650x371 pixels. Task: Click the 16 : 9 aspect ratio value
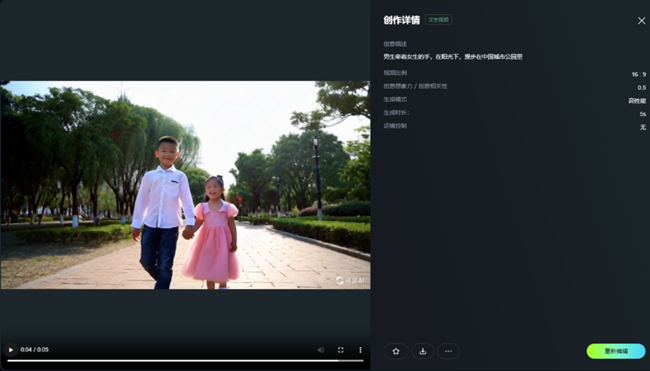tap(638, 75)
